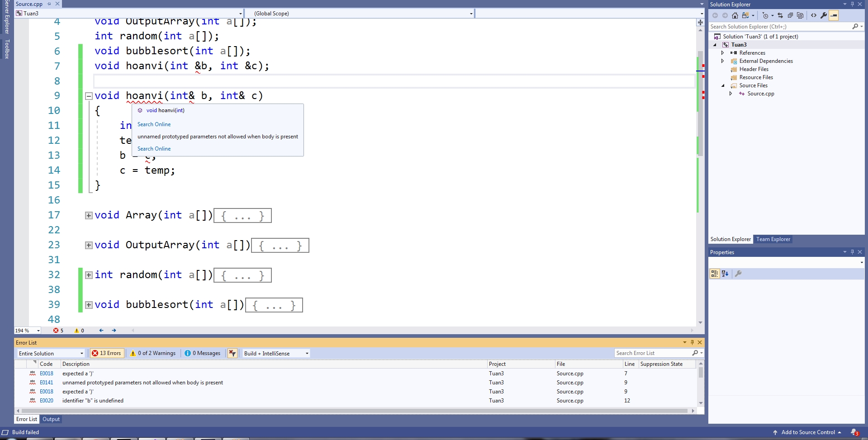Toggle the 13 Errors filter button
This screenshot has width=868, height=440.
[x=107, y=353]
